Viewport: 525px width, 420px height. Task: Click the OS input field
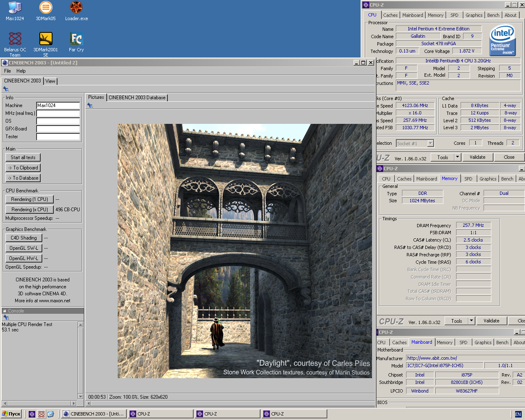[x=58, y=121]
